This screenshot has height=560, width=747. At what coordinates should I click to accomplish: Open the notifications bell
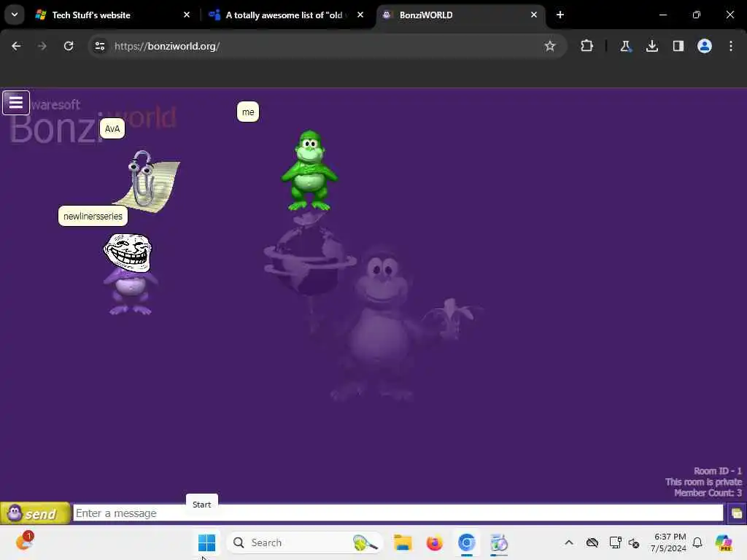697,542
